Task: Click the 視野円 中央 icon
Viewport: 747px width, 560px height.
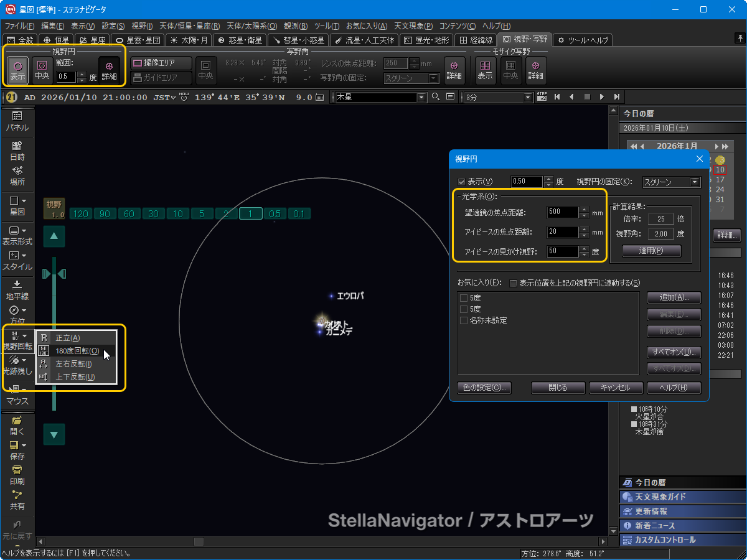Action: click(42, 69)
